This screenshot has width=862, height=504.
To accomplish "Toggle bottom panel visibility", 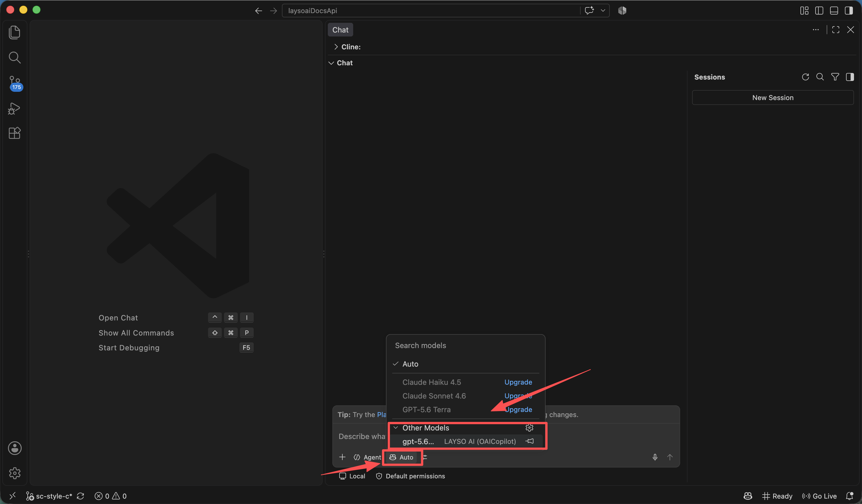I will tap(834, 11).
